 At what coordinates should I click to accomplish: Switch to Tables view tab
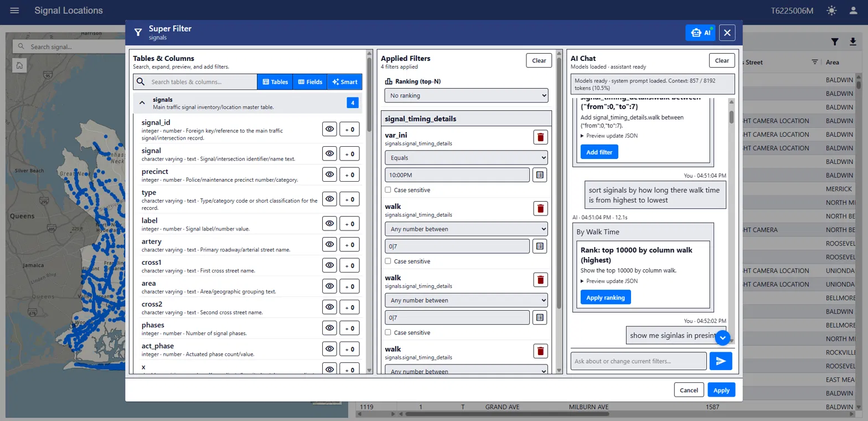click(x=275, y=81)
